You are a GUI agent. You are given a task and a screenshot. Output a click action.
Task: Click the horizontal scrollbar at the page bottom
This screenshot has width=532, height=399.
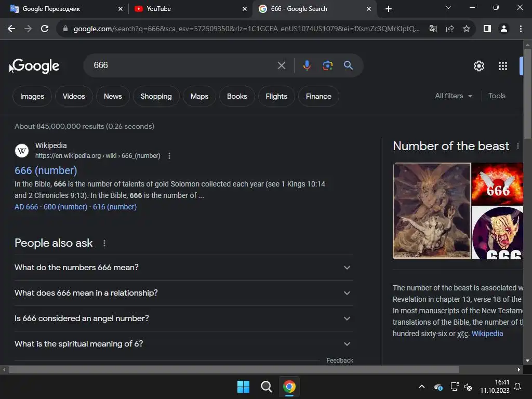tap(234, 370)
